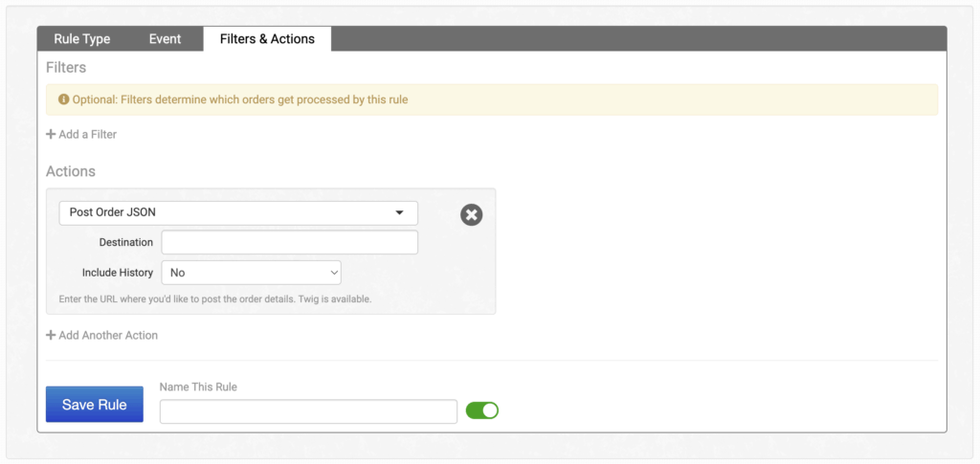This screenshot has width=980, height=464.
Task: Open the Event tab
Action: pos(165,39)
